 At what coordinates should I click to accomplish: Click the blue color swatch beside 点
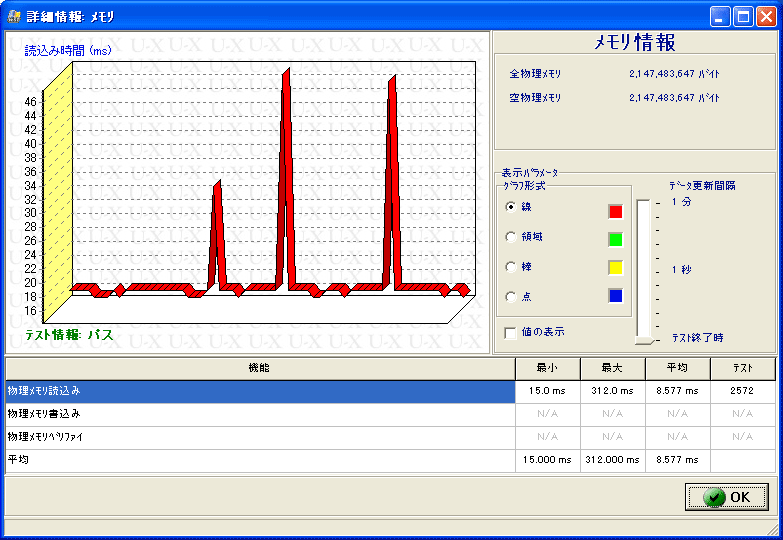[x=615, y=295]
